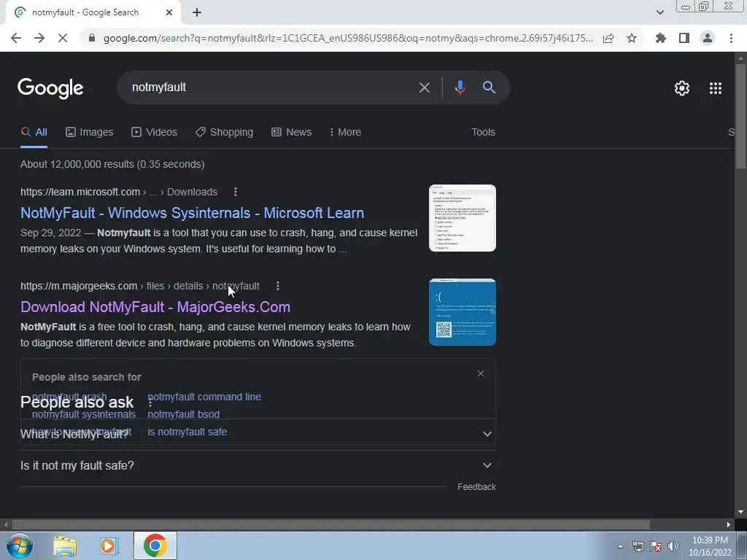Open the blue screen MajorGeeks thumbnail
This screenshot has height=560, width=747.
[462, 312]
